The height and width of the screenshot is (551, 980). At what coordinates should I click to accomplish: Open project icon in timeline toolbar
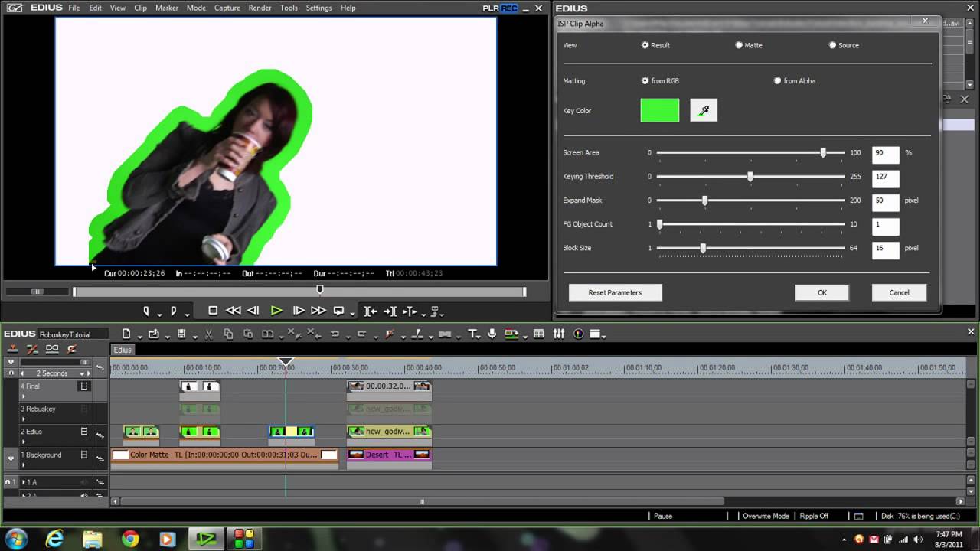click(153, 334)
